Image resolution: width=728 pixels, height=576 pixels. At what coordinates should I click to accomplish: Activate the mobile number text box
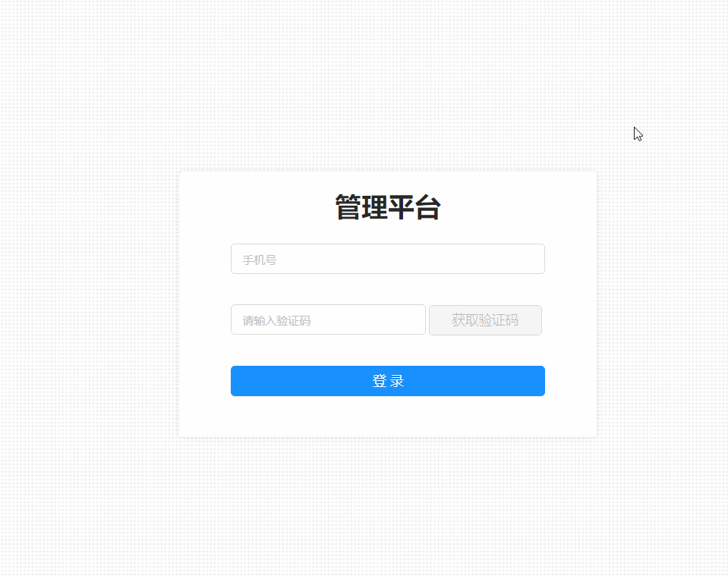[x=388, y=259]
